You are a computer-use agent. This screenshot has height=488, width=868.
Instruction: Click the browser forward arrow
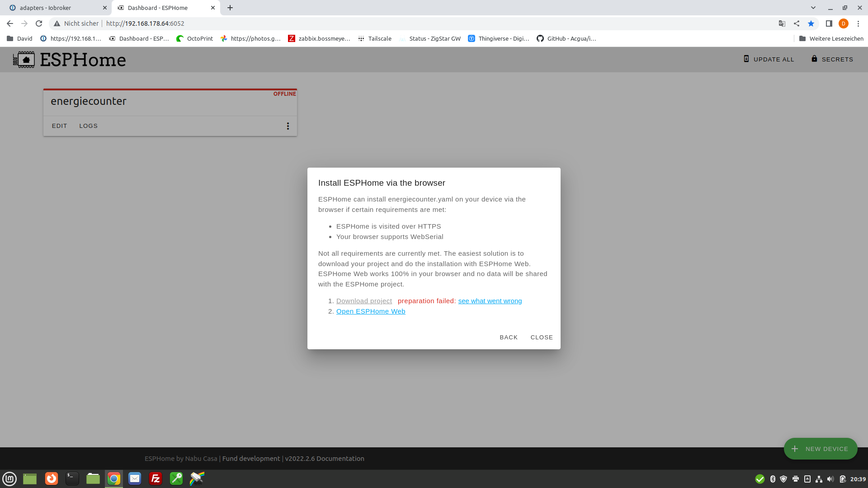click(x=24, y=23)
